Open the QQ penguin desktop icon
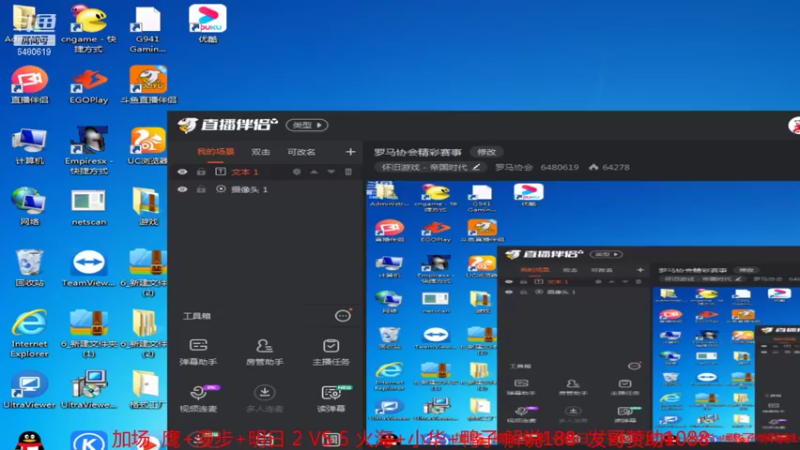The image size is (800, 450). click(x=30, y=441)
